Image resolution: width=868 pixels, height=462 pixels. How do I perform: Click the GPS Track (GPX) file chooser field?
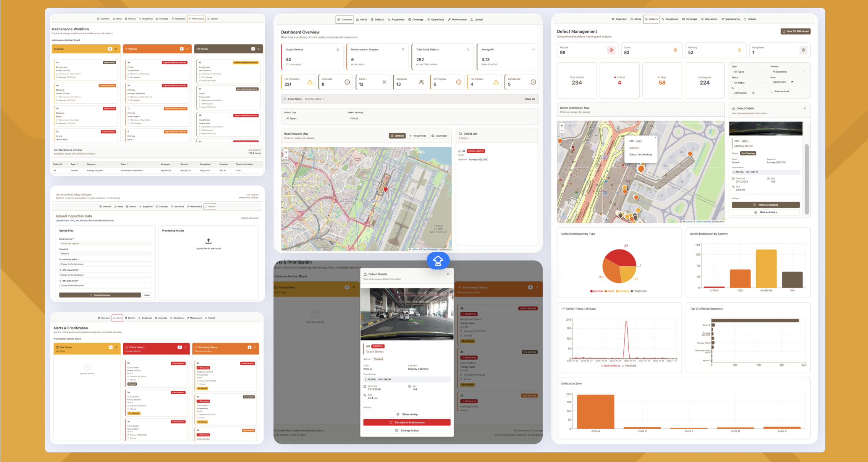point(105,275)
